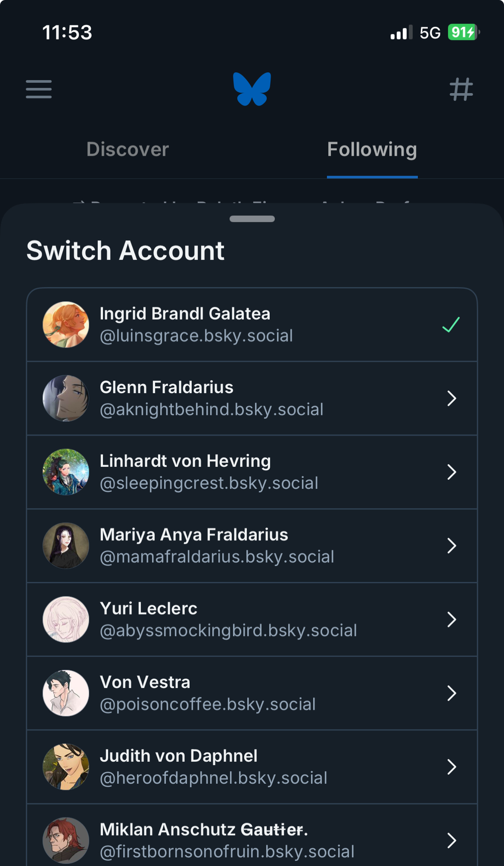Tap the green checkmark on active account

[x=451, y=325]
